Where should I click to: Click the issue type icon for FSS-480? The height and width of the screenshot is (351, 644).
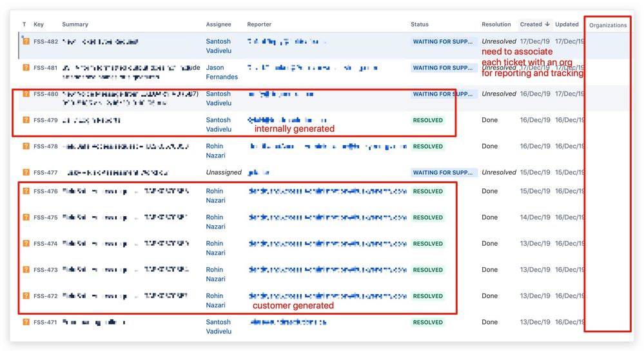[x=26, y=94]
